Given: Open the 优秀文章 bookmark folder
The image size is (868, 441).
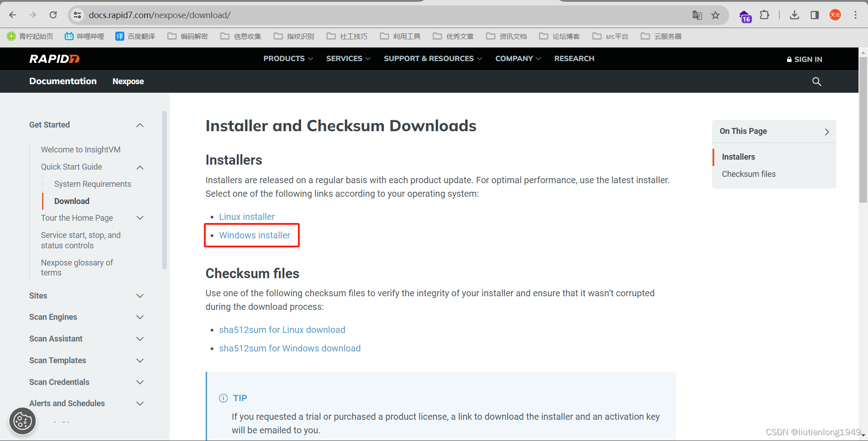Looking at the screenshot, I should tap(453, 36).
